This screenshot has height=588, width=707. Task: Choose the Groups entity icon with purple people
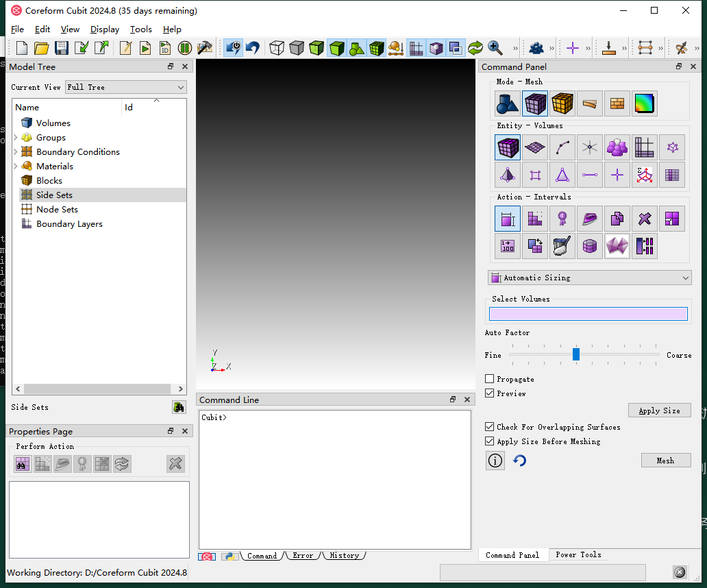point(617,147)
